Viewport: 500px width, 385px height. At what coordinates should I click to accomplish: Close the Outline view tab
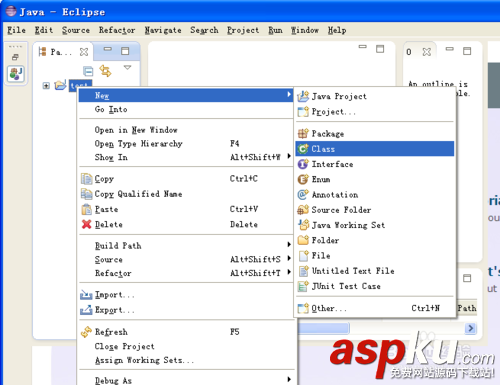[427, 52]
